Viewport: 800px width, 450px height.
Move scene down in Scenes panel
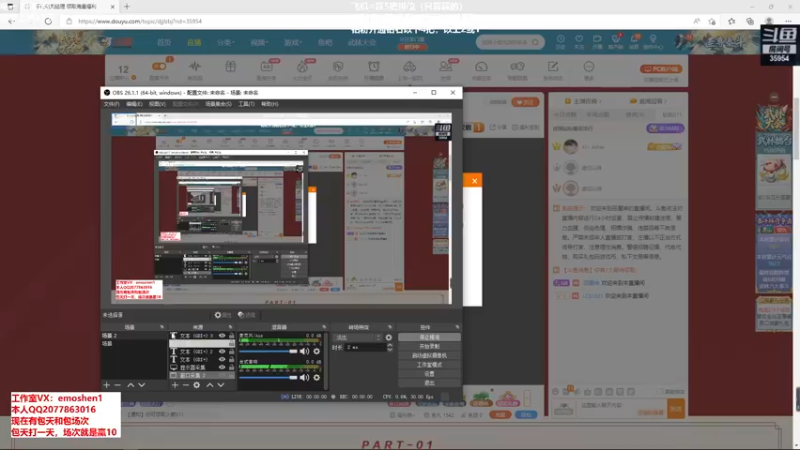(142, 385)
